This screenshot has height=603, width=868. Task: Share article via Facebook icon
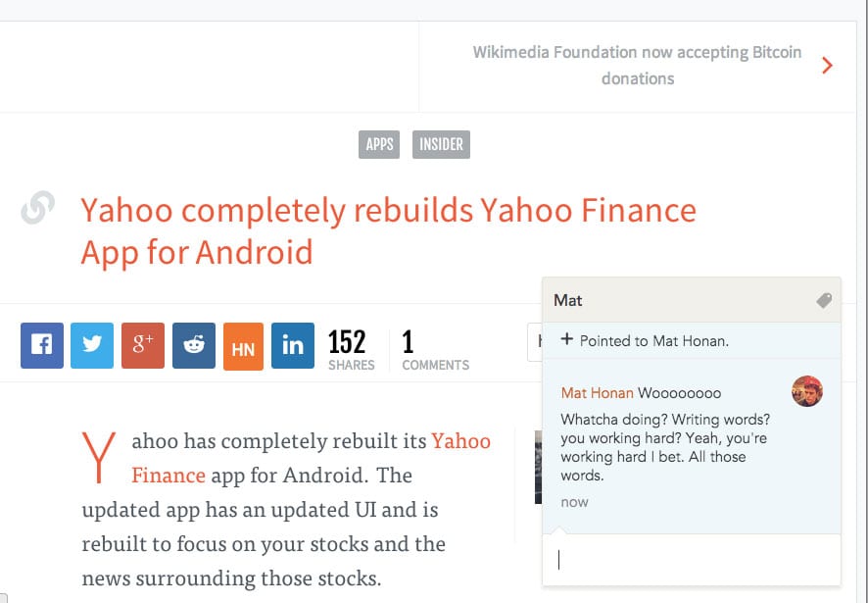tap(42, 345)
